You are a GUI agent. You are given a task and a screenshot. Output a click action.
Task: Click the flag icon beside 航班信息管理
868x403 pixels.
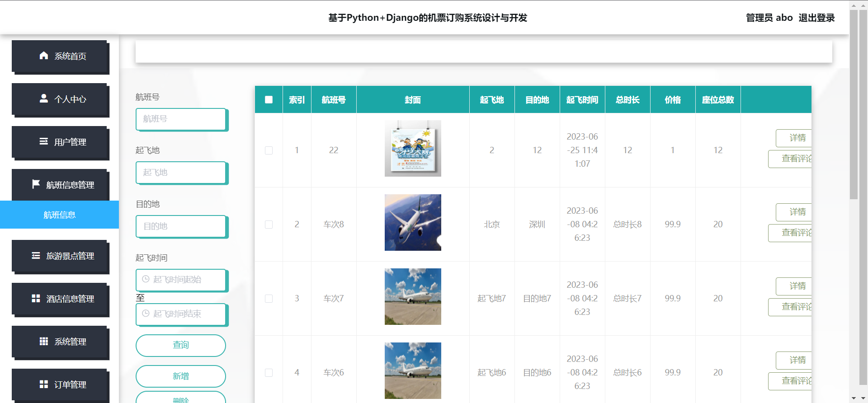tap(36, 184)
